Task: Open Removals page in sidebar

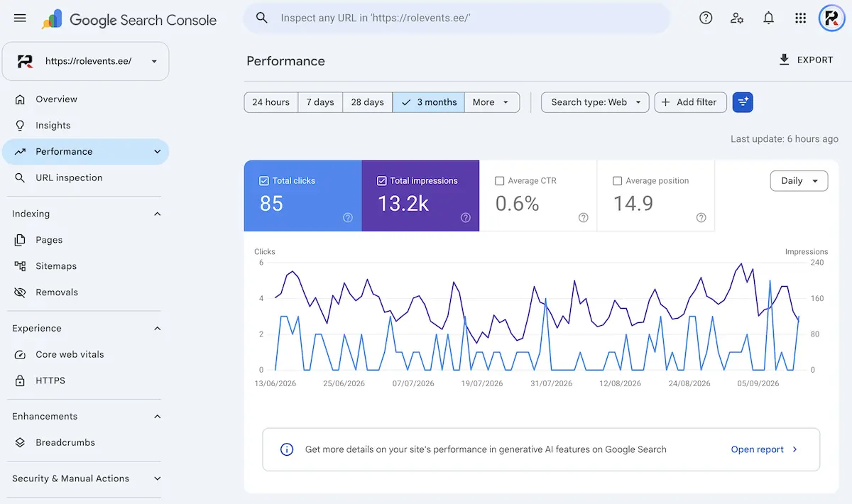Action: pyautogui.click(x=86, y=292)
